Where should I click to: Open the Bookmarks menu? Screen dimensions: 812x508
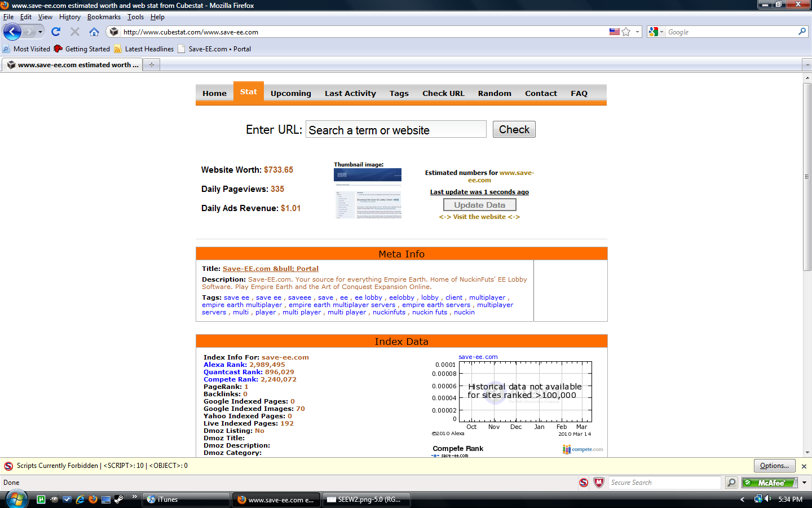click(104, 17)
